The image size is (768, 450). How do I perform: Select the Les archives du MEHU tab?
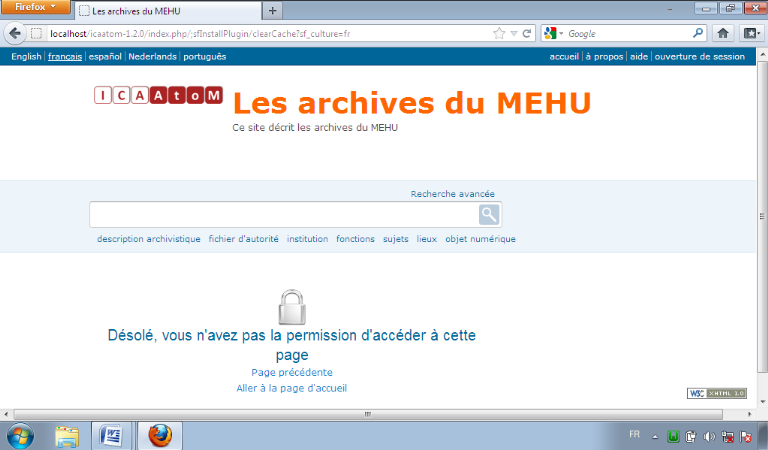[168, 11]
